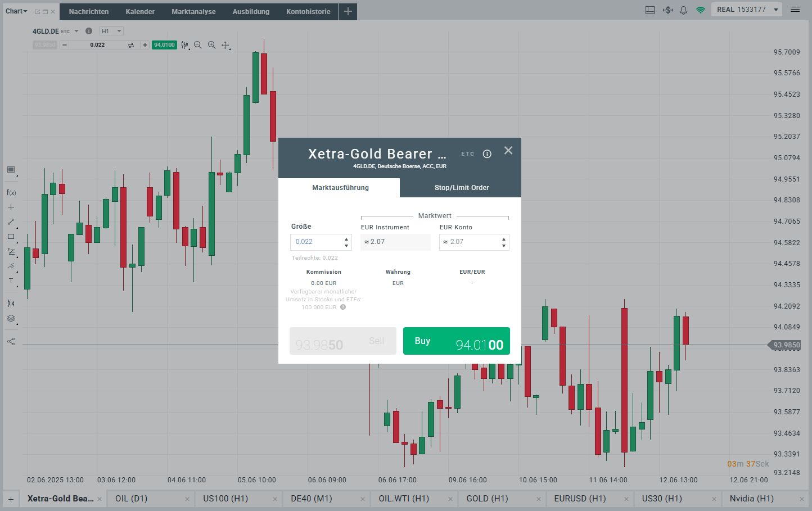Click the zoom-in magnifier on the chart toolbar

211,45
